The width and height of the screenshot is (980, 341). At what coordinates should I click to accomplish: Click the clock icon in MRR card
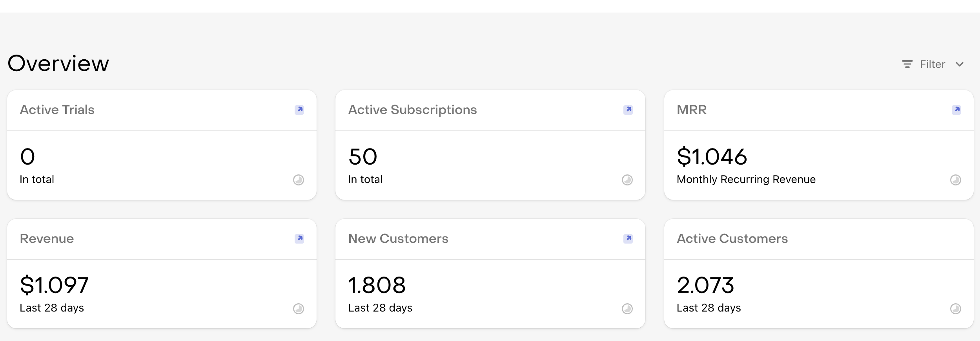[956, 180]
